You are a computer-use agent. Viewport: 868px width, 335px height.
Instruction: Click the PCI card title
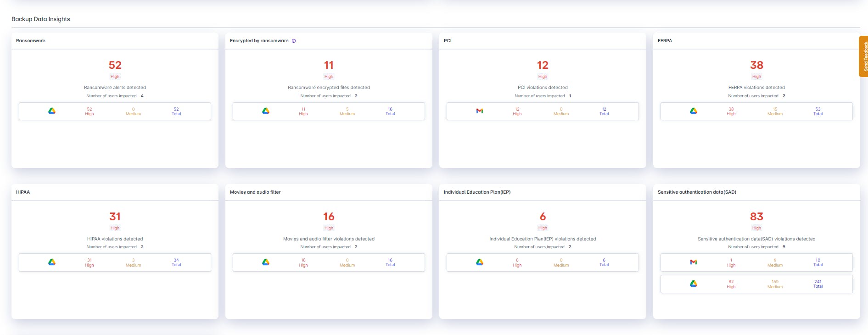[x=448, y=41]
